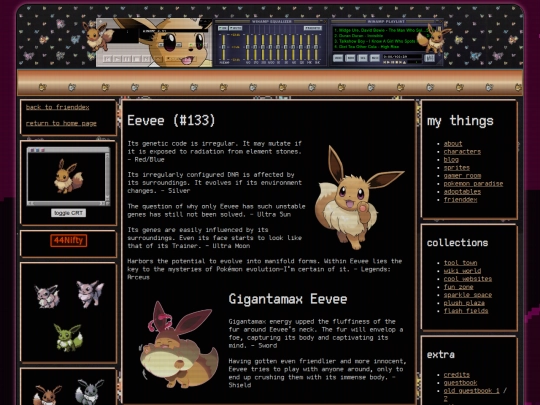The width and height of the screenshot is (540, 405).
Task: Open the 'wiki world' link
Action: coord(462,271)
